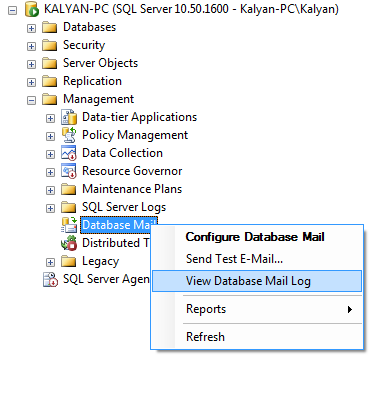Expand the Resource Governor node
The width and height of the screenshot is (382, 411).
coord(50,173)
